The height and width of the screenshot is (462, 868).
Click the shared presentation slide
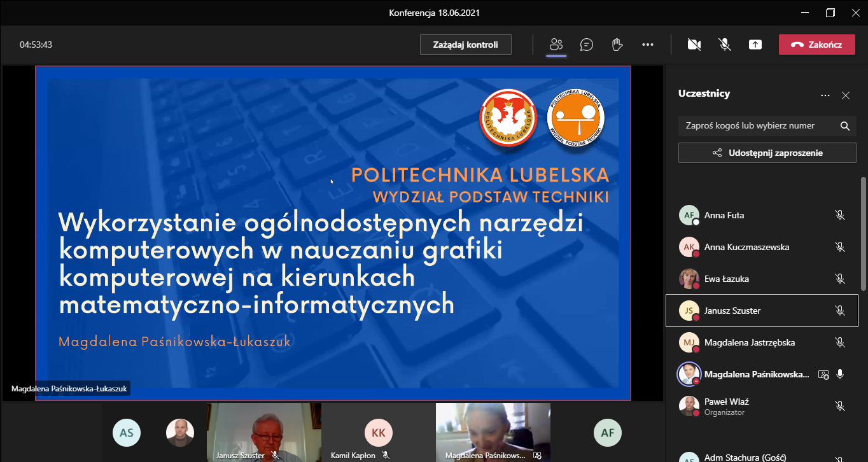pos(333,233)
